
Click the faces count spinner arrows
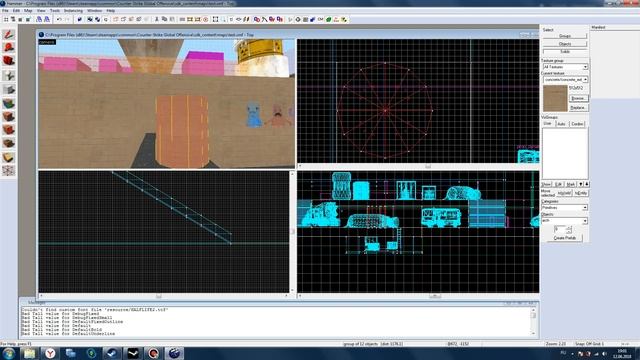click(x=569, y=230)
